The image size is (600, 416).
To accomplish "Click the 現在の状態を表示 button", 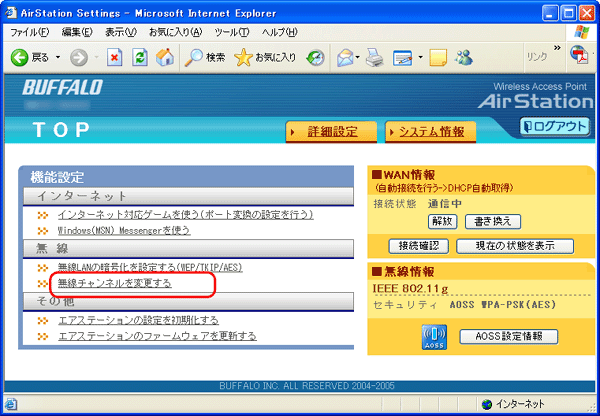I will tap(515, 246).
